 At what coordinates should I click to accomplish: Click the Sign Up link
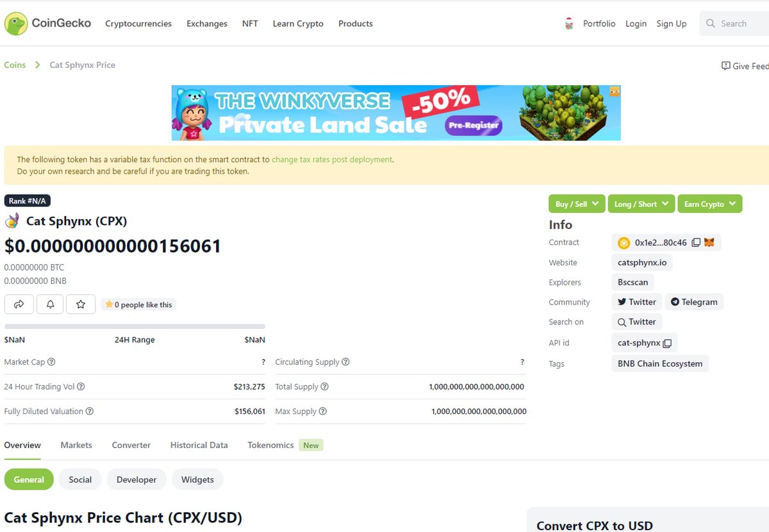click(x=671, y=24)
